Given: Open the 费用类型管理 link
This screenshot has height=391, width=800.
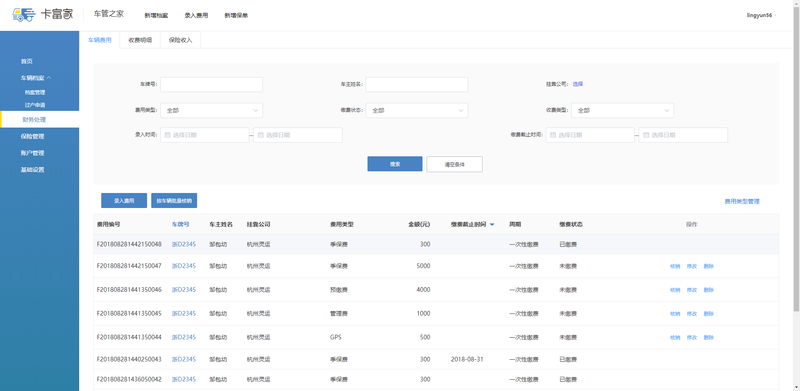Looking at the screenshot, I should pos(742,202).
